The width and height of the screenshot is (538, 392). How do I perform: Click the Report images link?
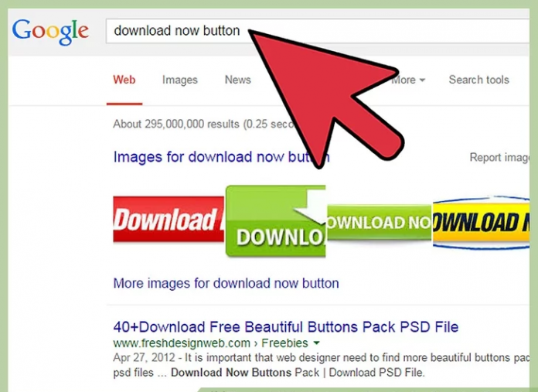click(x=499, y=158)
